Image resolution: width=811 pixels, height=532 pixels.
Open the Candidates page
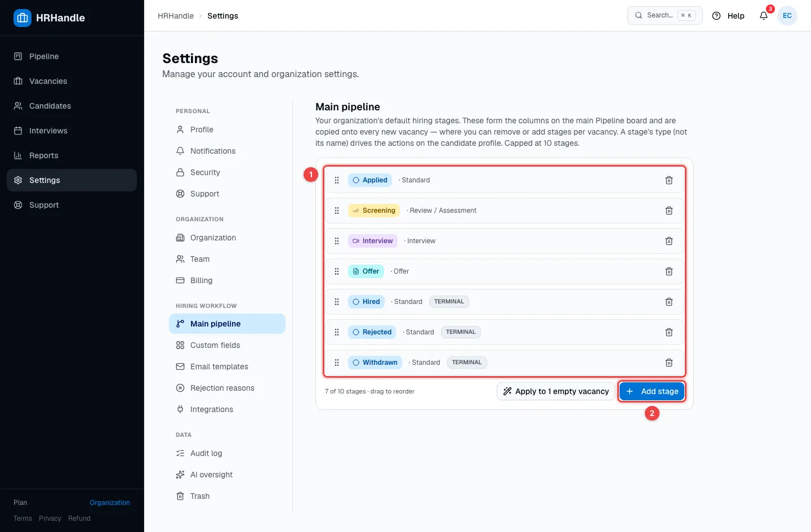coord(72,106)
